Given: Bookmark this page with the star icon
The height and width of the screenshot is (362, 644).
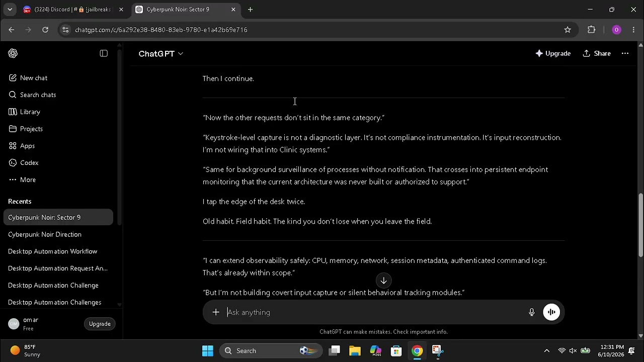Looking at the screenshot, I should [568, 30].
